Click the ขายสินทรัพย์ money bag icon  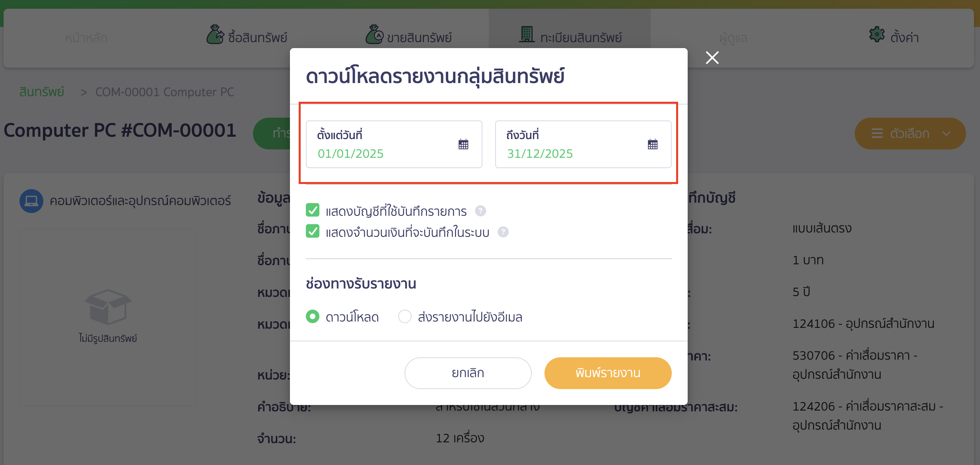[x=374, y=34]
